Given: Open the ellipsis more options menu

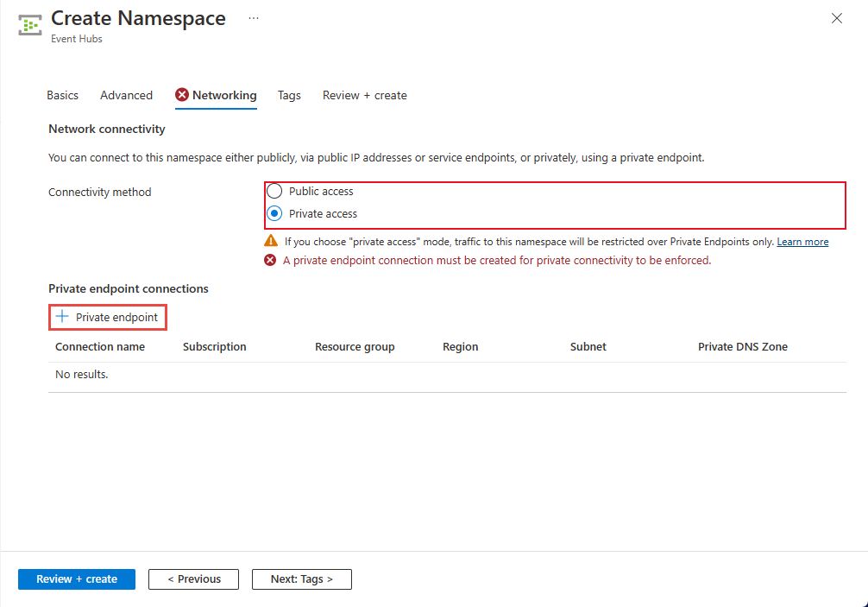Looking at the screenshot, I should click(254, 18).
